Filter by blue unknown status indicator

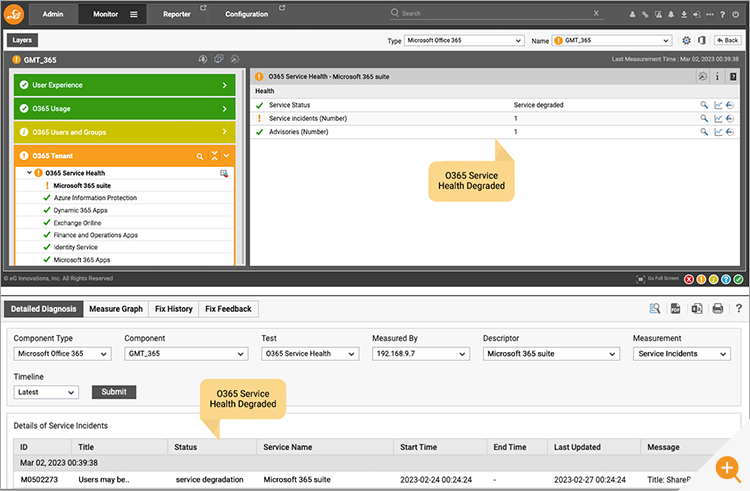coord(726,279)
